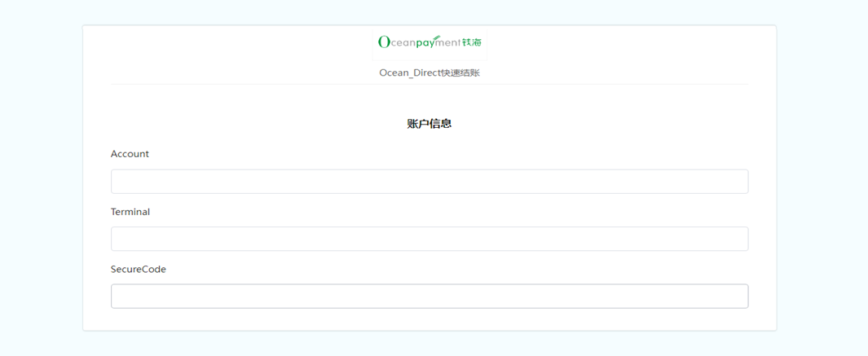Click the Ocean_Direct快速结账 title text

430,73
